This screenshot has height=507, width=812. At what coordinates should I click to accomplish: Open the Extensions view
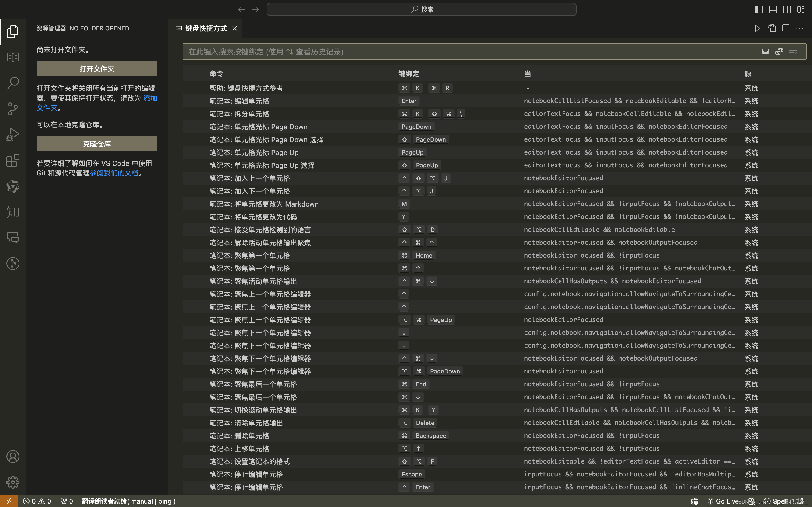tap(13, 160)
